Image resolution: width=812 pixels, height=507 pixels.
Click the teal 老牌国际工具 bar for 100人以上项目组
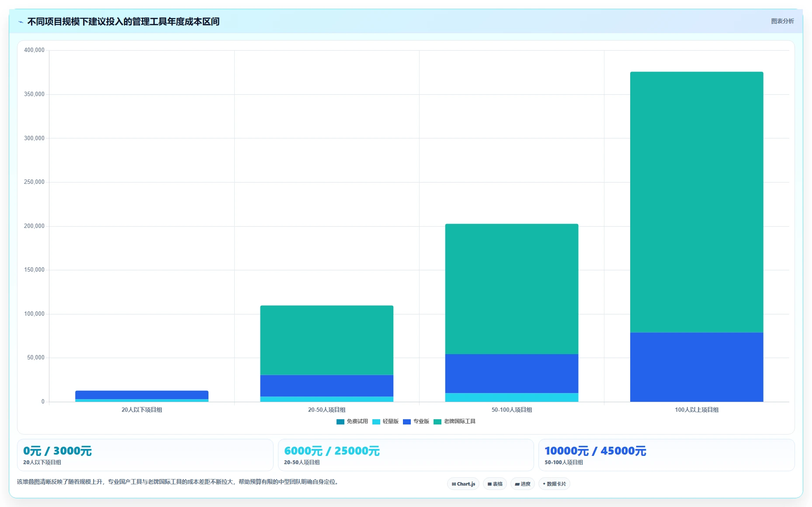(697, 202)
